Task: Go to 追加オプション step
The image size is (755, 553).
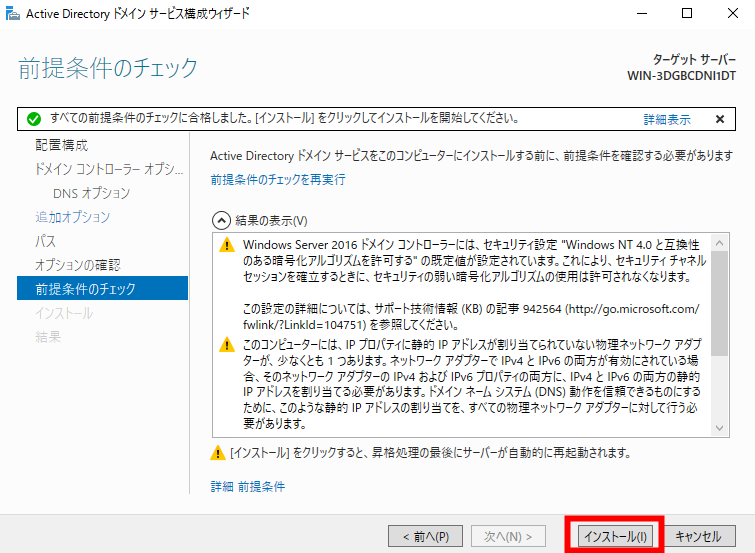Action: pyautogui.click(x=72, y=217)
